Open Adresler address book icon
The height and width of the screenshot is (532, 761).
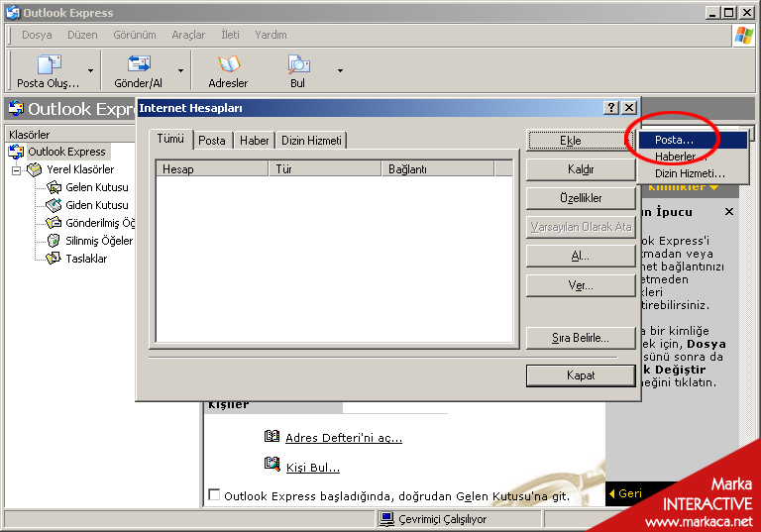tap(229, 64)
